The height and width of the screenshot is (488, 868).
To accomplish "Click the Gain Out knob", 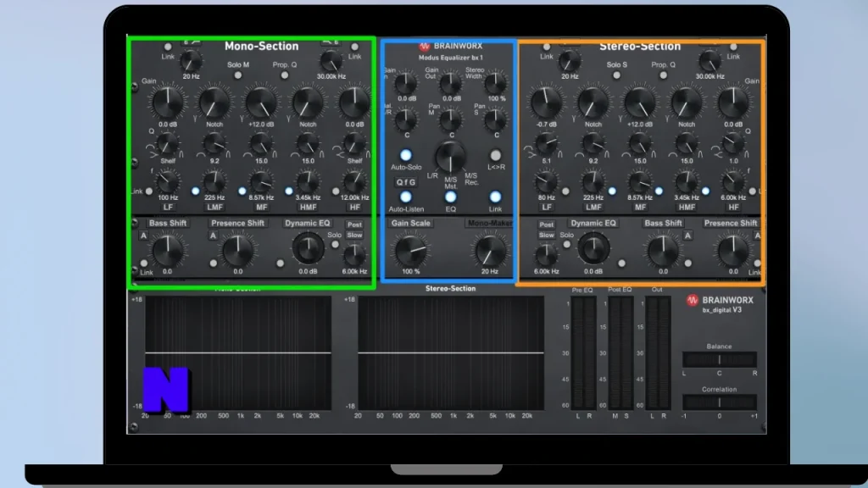I will (x=451, y=84).
